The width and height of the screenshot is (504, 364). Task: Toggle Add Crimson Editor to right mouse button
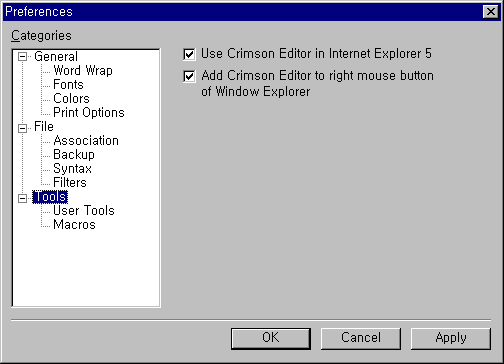click(189, 77)
